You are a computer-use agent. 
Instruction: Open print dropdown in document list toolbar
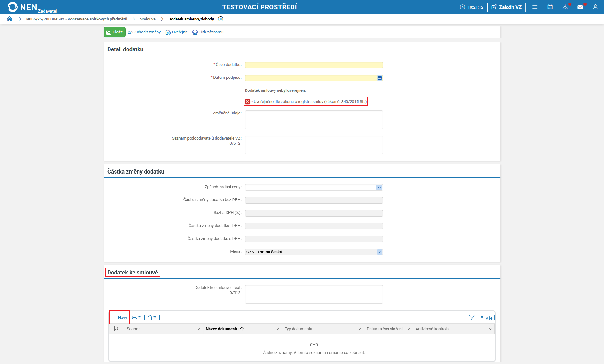click(x=136, y=317)
